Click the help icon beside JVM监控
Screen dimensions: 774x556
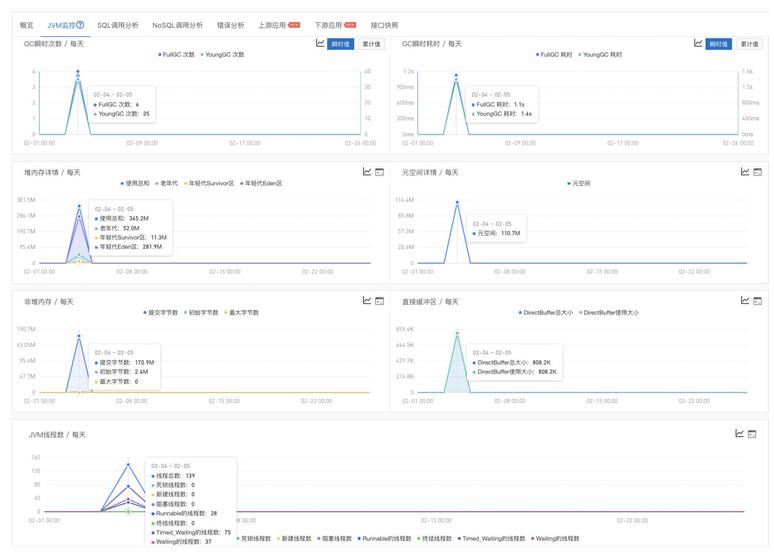click(x=80, y=25)
